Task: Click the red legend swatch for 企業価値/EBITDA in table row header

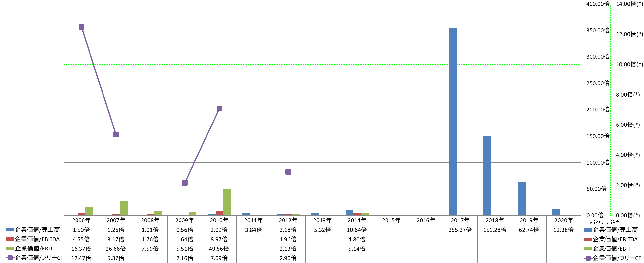Action: [x=10, y=239]
